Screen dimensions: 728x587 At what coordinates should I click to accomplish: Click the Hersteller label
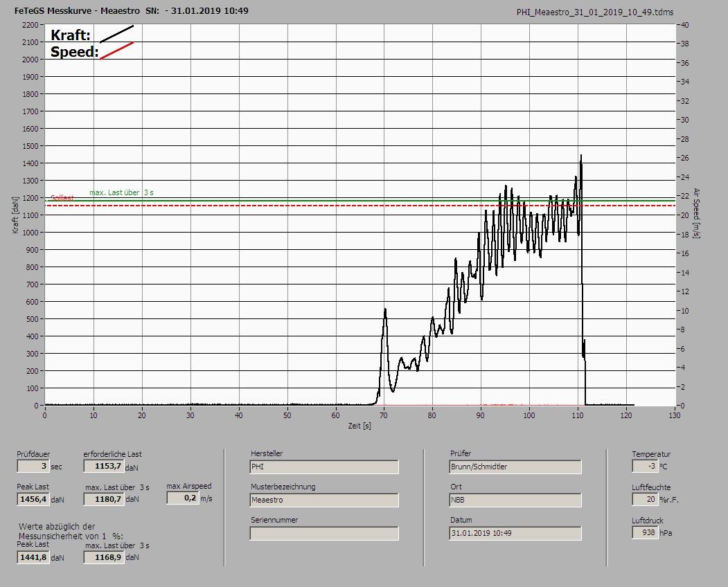267,453
